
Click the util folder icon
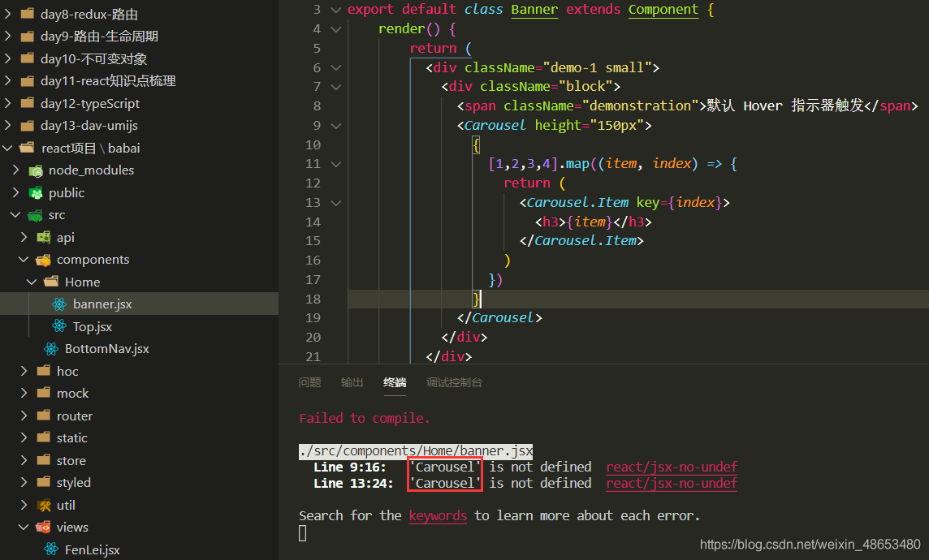pos(44,505)
